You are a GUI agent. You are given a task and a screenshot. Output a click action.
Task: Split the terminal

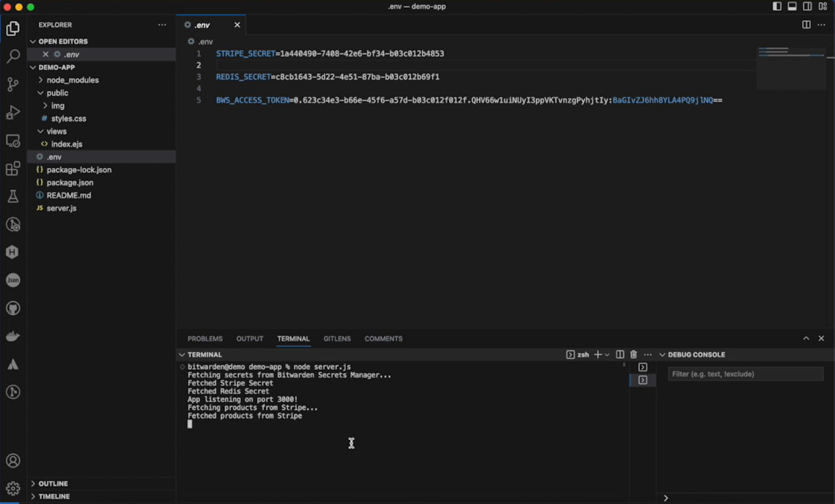click(x=620, y=354)
